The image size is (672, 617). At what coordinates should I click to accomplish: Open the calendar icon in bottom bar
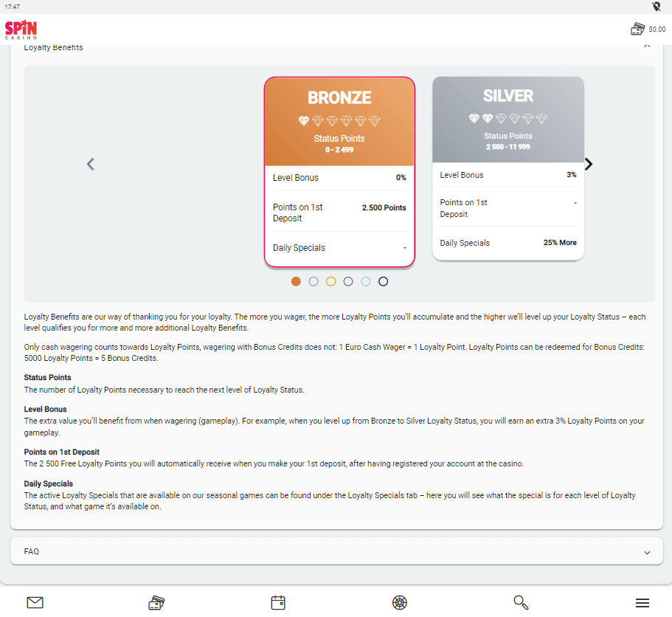278,602
